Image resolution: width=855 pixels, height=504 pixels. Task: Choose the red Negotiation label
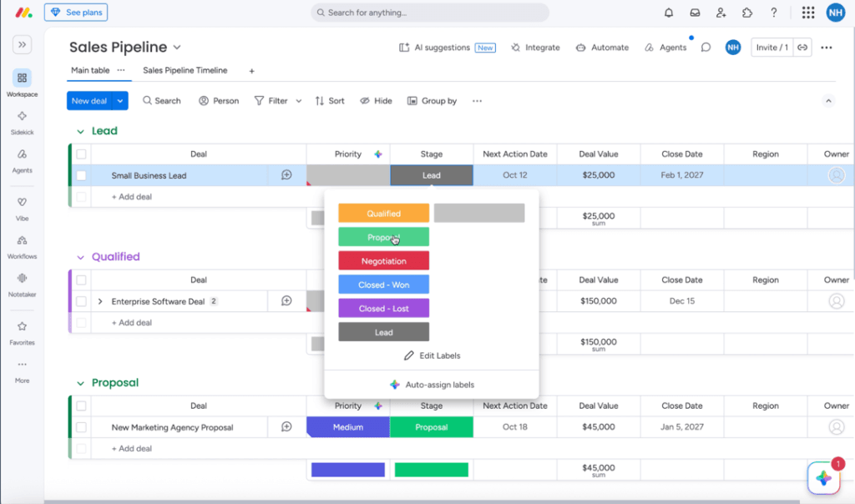383,261
